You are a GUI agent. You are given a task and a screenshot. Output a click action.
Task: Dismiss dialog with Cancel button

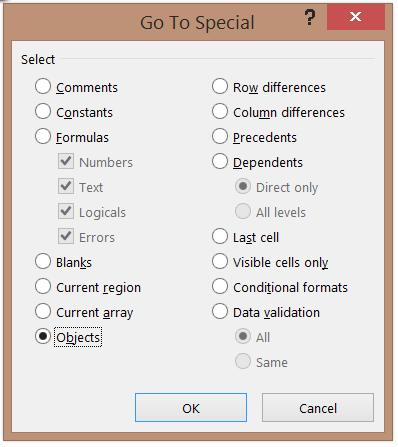318,408
